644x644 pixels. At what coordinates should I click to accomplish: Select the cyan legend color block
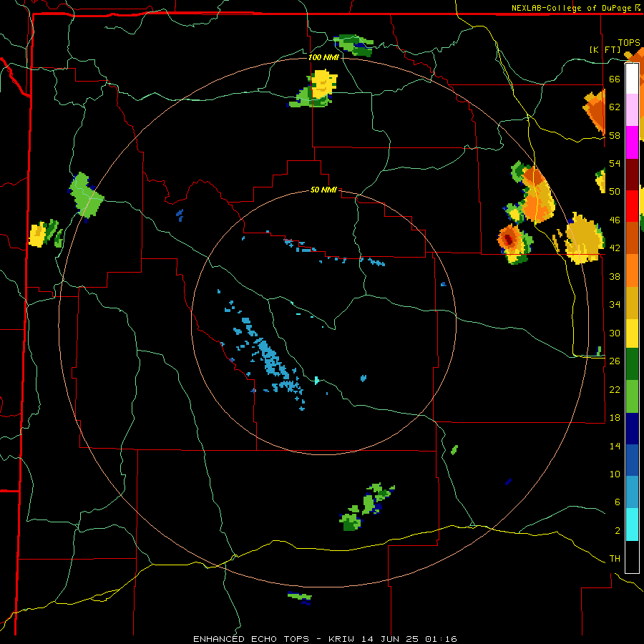[x=632, y=525]
